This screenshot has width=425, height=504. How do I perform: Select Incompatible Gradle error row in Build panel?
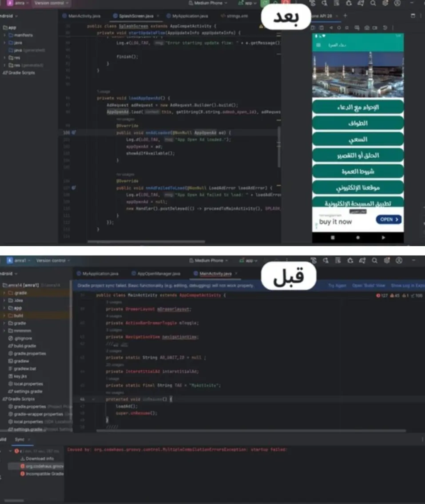pyautogui.click(x=42, y=474)
